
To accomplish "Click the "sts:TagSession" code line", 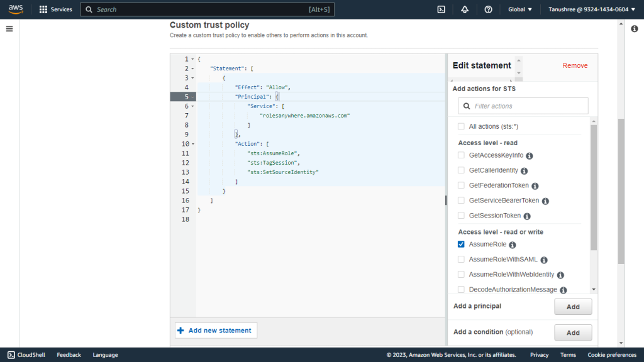I will [x=274, y=163].
